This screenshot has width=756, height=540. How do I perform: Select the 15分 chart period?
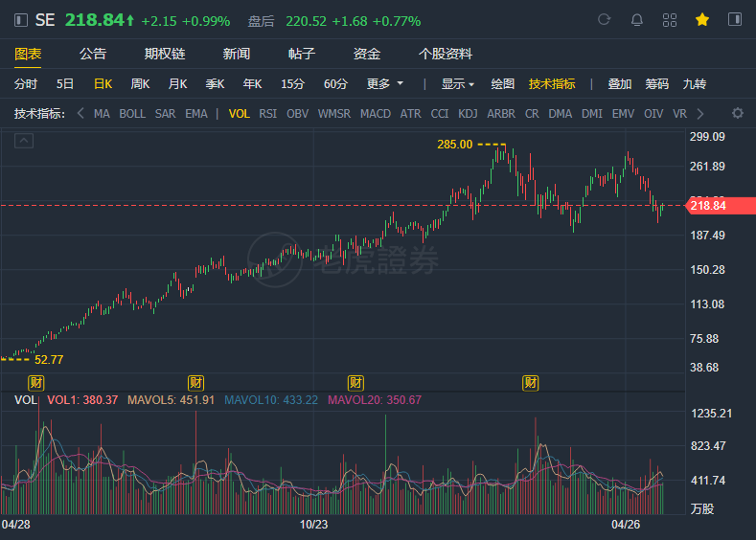(x=292, y=84)
